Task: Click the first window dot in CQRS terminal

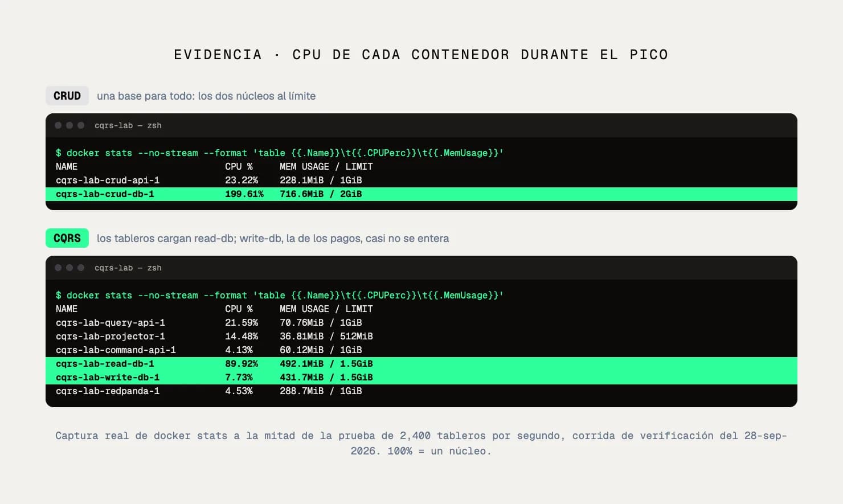Action: 58,268
